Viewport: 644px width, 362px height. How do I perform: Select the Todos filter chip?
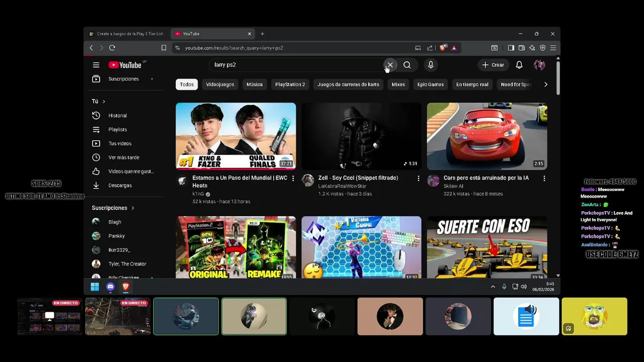(187, 84)
